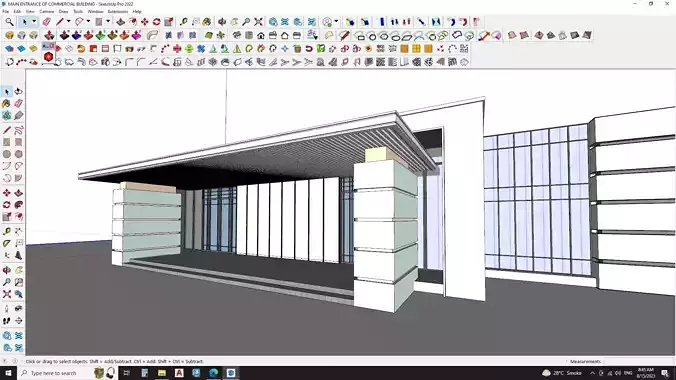Viewport: 676px width, 380px height.
Task: Select the Scale tool in top toolbar
Action: 169,22
